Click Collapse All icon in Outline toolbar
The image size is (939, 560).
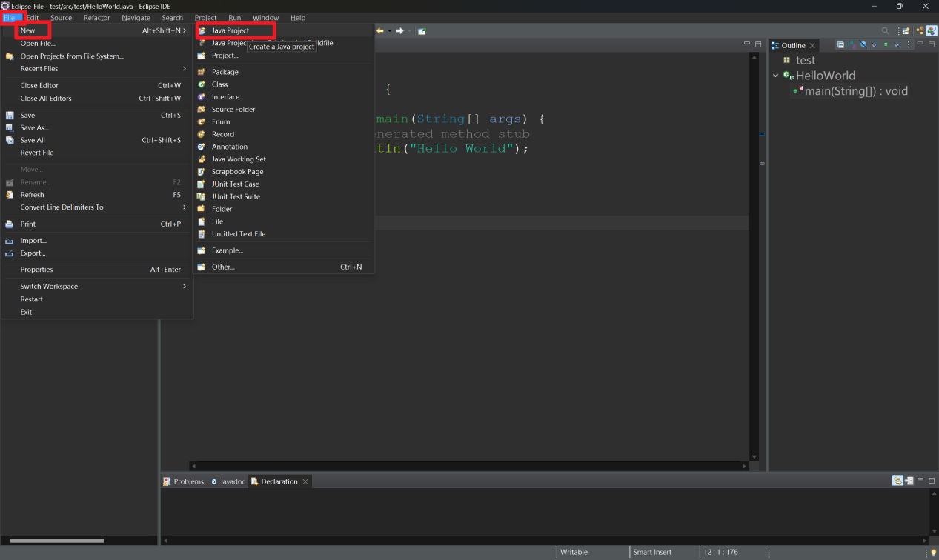tap(840, 44)
